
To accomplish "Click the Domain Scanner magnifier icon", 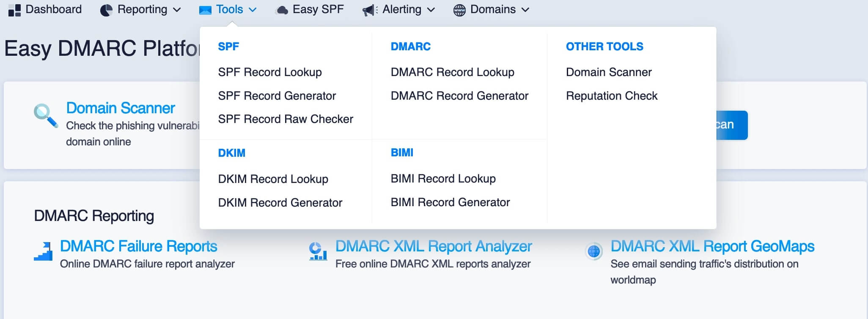I will [x=46, y=115].
